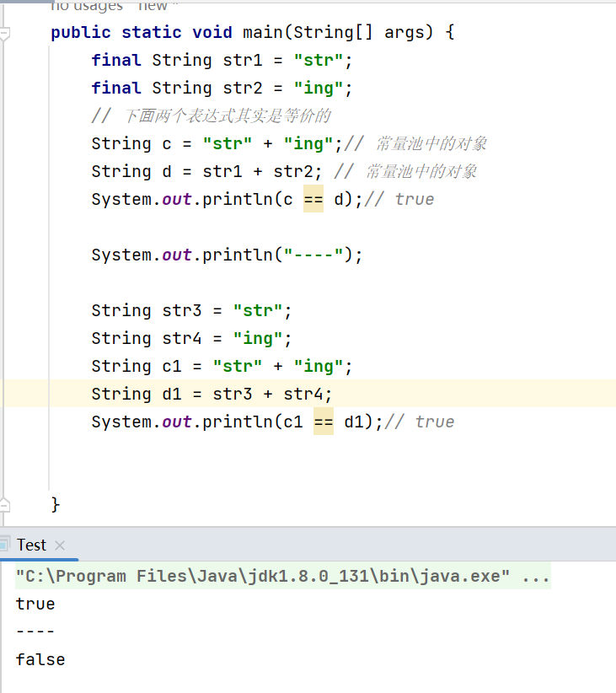Collapse main method using top gutter fold marker
The image size is (616, 693).
4,35
